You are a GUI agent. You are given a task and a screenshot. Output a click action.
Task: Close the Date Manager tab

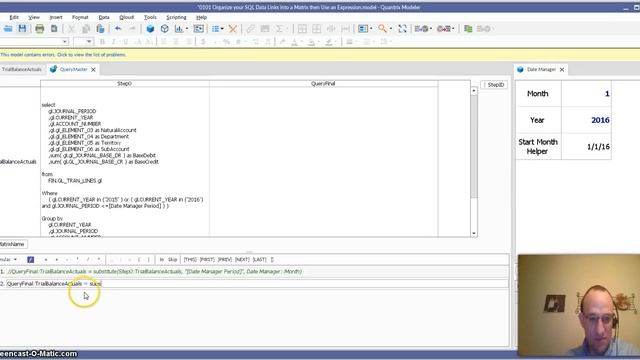pyautogui.click(x=562, y=69)
